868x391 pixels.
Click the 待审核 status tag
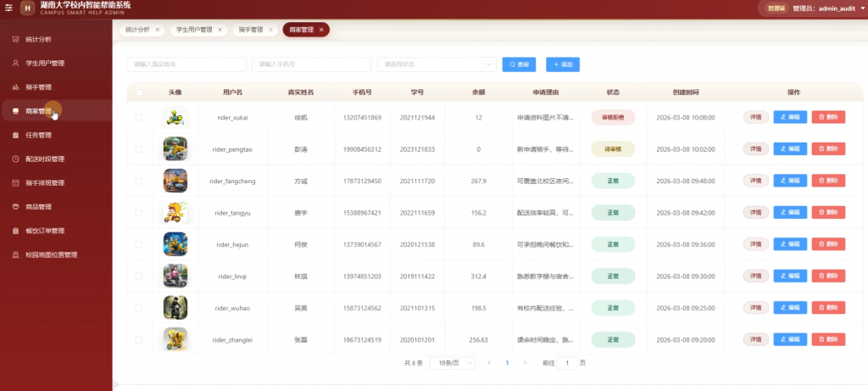(x=613, y=149)
